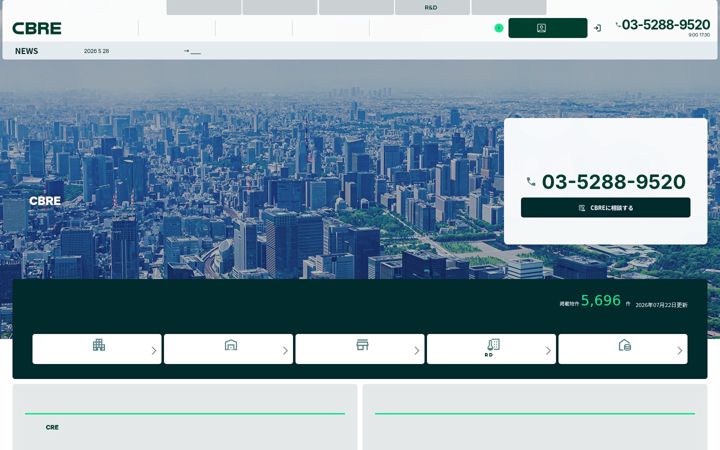Click the green circle icon in the header
Screen dimensions: 720x450
tap(499, 28)
